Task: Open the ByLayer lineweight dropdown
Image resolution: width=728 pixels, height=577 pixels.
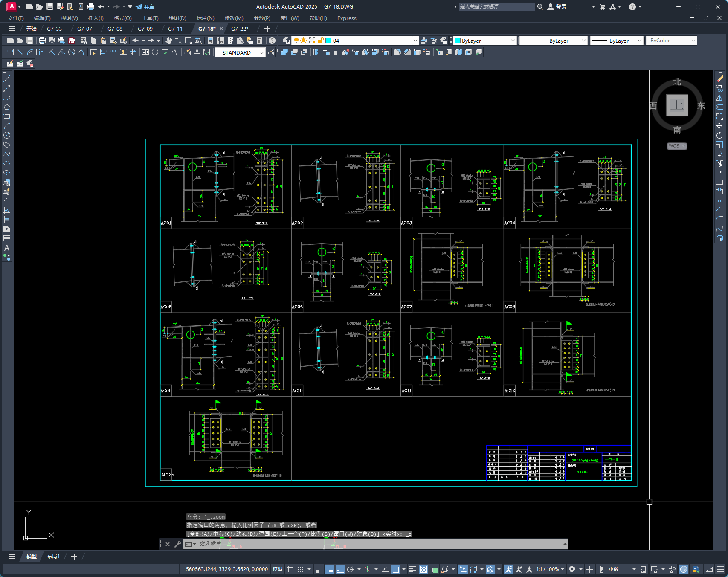Action: click(x=639, y=41)
